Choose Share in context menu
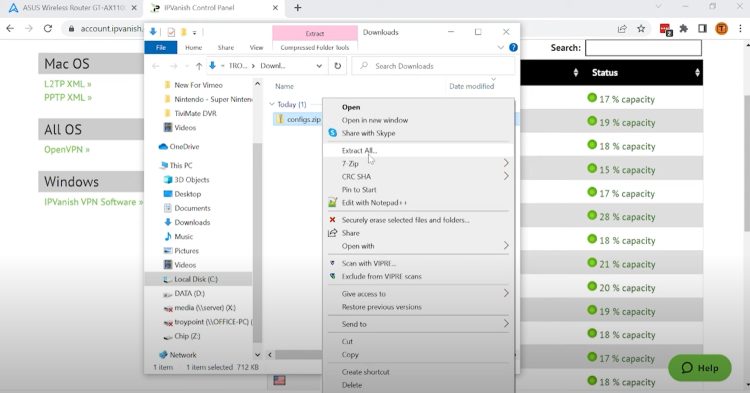Image resolution: width=750 pixels, height=393 pixels. click(350, 233)
